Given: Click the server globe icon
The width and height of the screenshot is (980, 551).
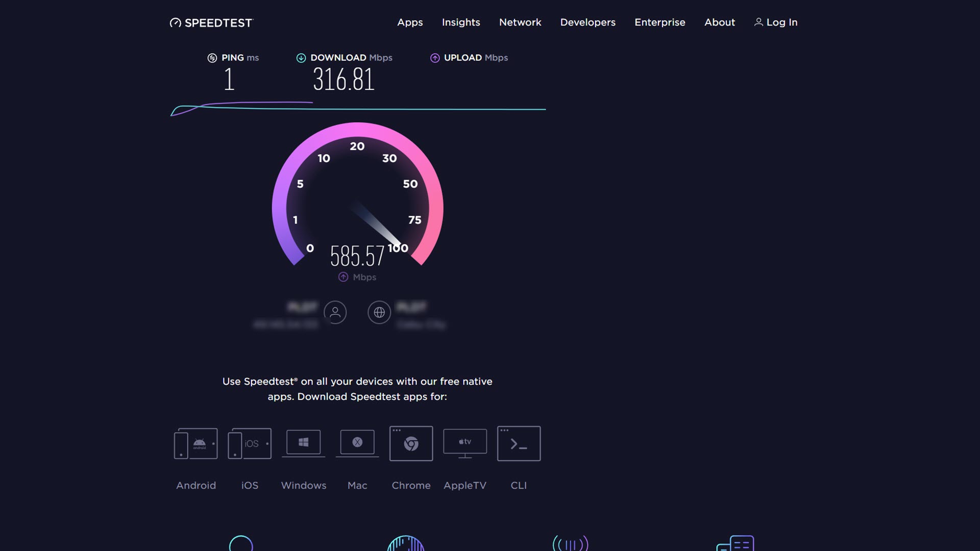Looking at the screenshot, I should tap(379, 312).
